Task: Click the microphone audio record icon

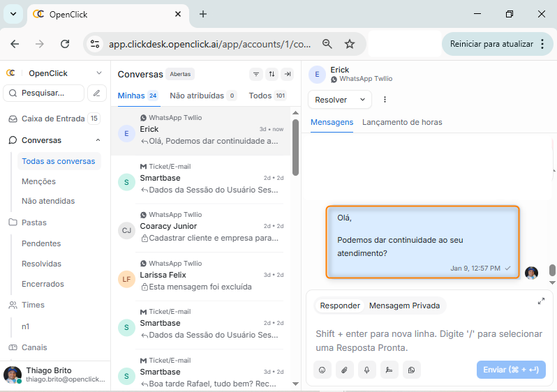Action: point(366,370)
